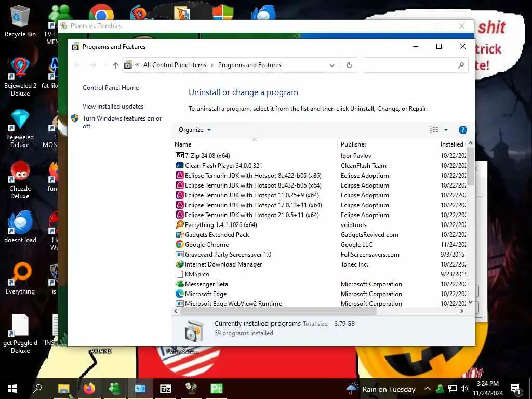Launch Firefox from the taskbar
The height and width of the screenshot is (399, 532).
click(89, 389)
